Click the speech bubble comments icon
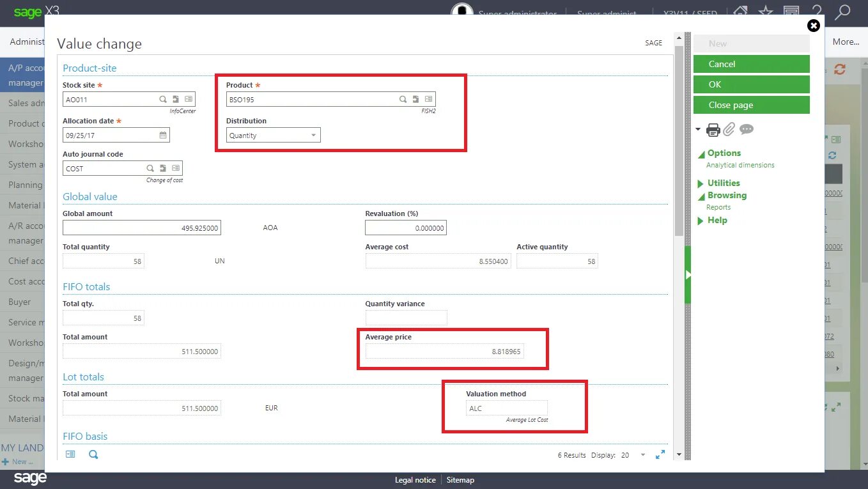 tap(747, 129)
